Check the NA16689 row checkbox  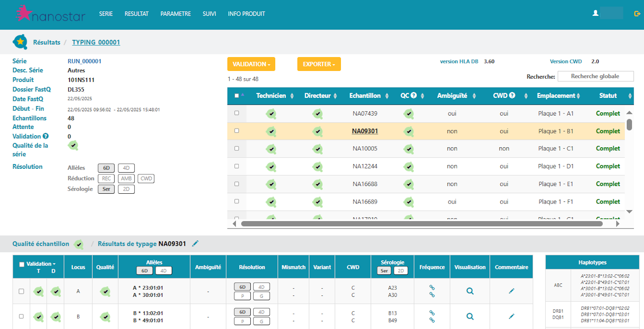[x=237, y=201]
